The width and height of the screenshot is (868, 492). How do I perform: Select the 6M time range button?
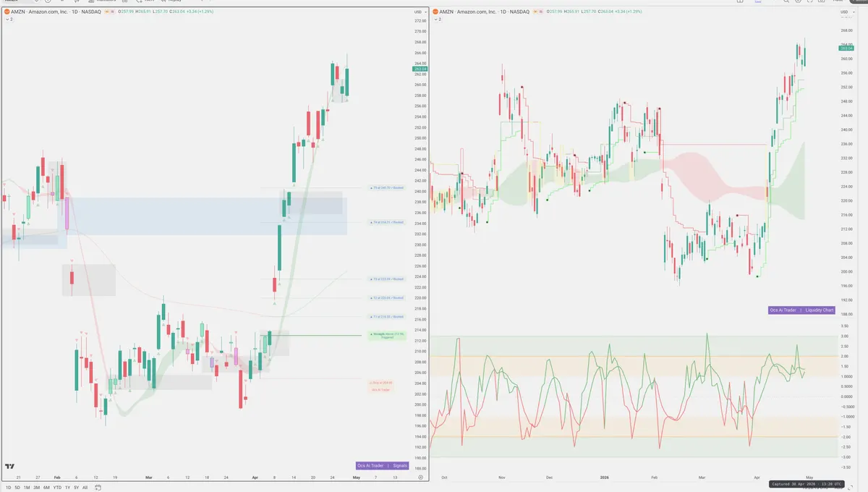point(46,488)
